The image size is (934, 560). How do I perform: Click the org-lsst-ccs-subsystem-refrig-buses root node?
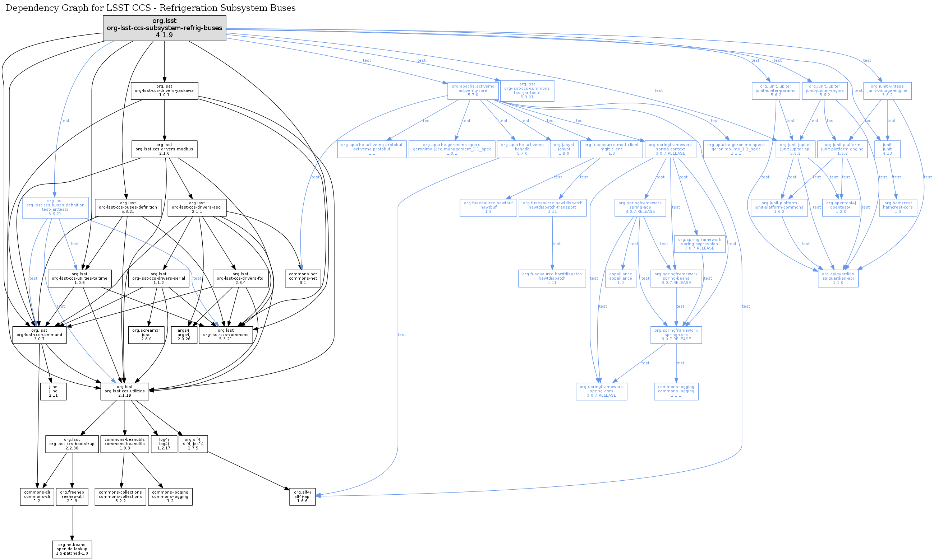coord(164,28)
